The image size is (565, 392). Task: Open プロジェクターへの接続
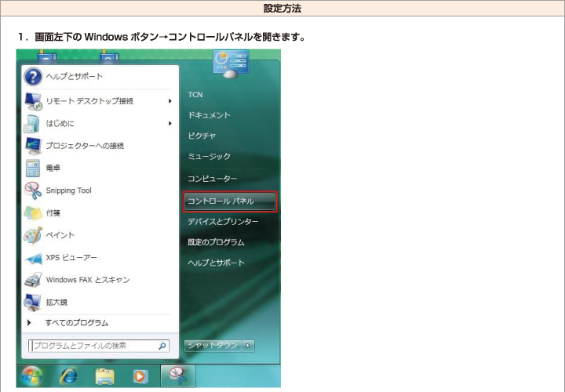tap(85, 146)
